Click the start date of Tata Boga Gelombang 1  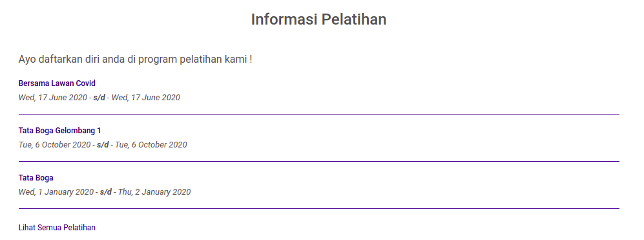[54, 145]
